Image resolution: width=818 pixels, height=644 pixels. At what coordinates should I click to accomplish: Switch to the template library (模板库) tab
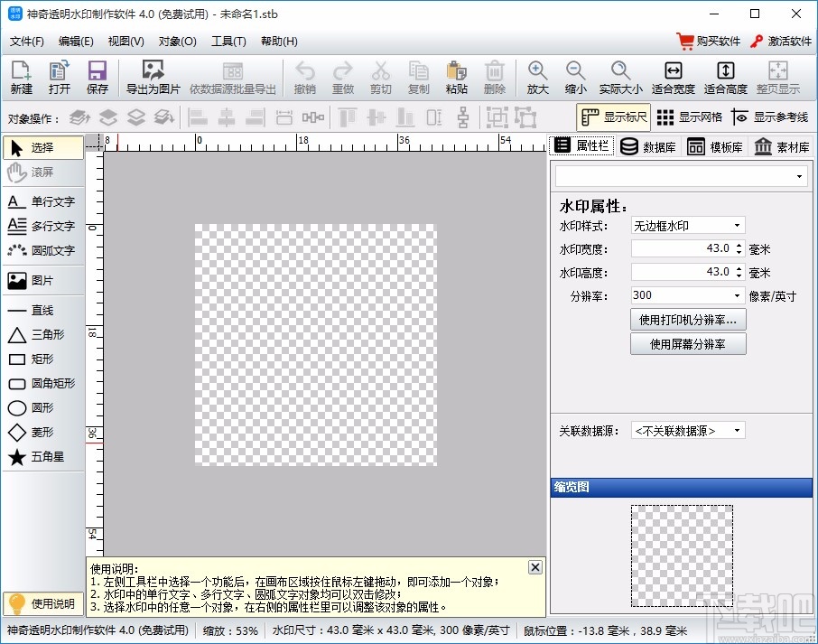click(716, 145)
